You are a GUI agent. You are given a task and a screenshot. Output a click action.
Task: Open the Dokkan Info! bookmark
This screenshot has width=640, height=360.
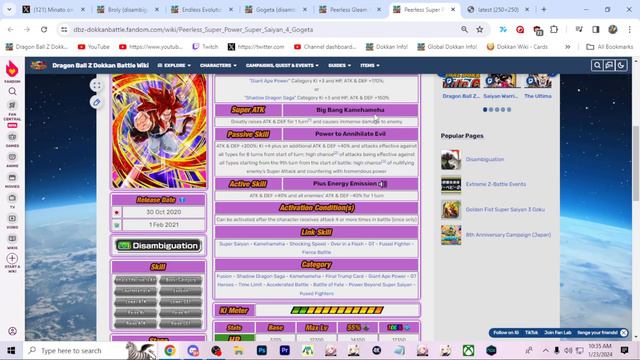(x=387, y=47)
